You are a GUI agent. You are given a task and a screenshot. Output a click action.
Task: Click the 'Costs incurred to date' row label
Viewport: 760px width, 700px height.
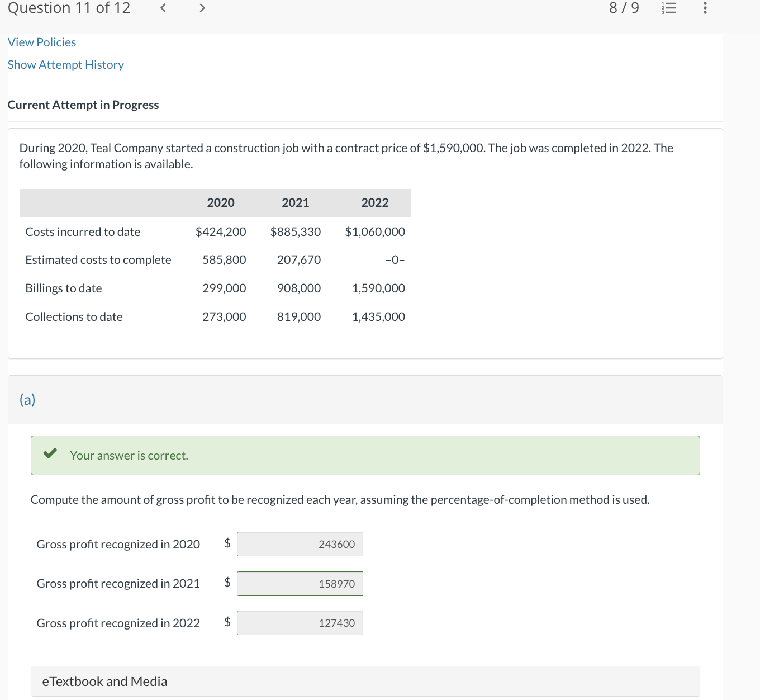[x=83, y=232]
